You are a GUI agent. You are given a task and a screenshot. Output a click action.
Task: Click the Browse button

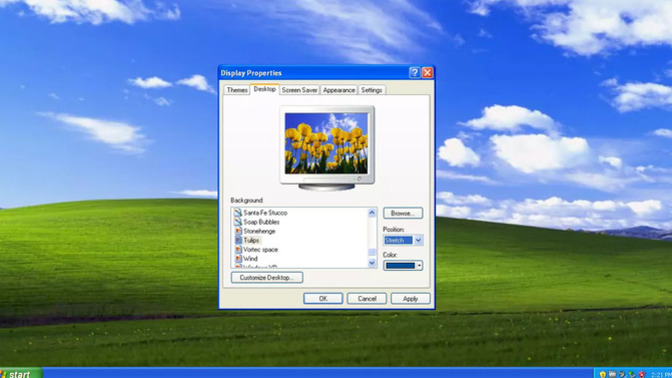pos(402,213)
